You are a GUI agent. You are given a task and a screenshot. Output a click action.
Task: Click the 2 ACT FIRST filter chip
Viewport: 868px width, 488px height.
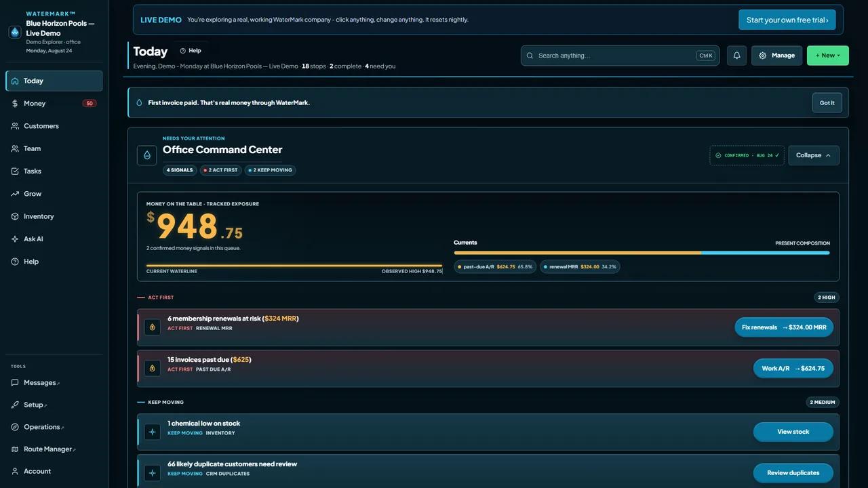coord(220,170)
